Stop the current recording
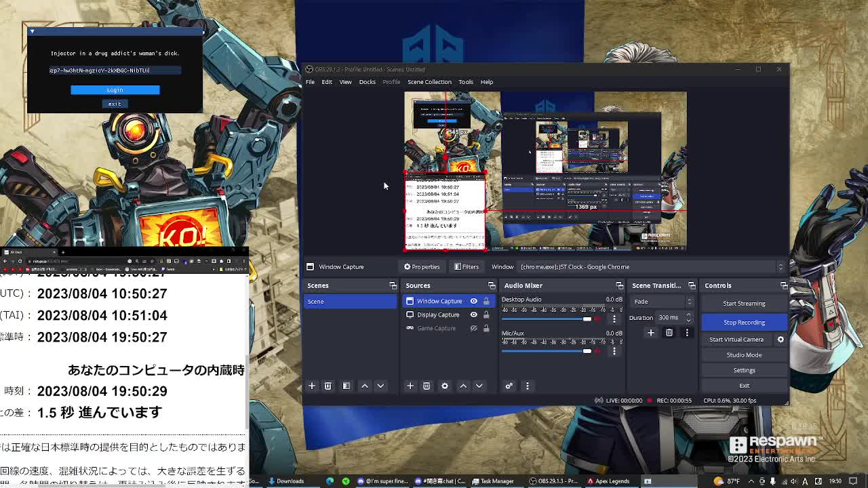This screenshot has width=868, height=488. pos(744,322)
